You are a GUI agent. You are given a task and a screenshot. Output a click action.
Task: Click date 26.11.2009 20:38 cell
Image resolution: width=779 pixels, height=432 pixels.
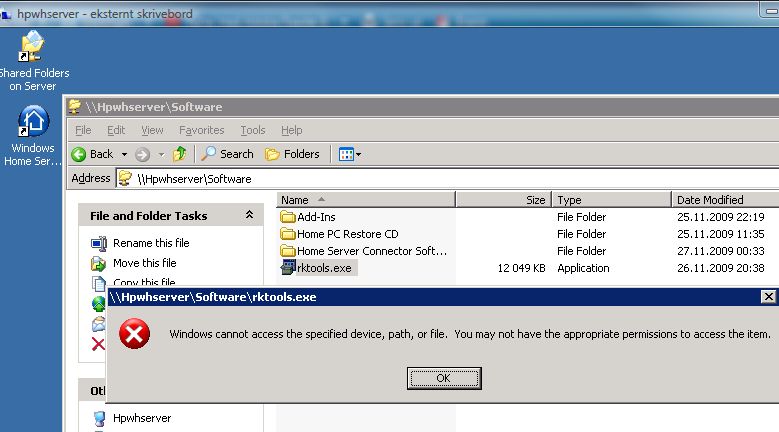coord(720,268)
